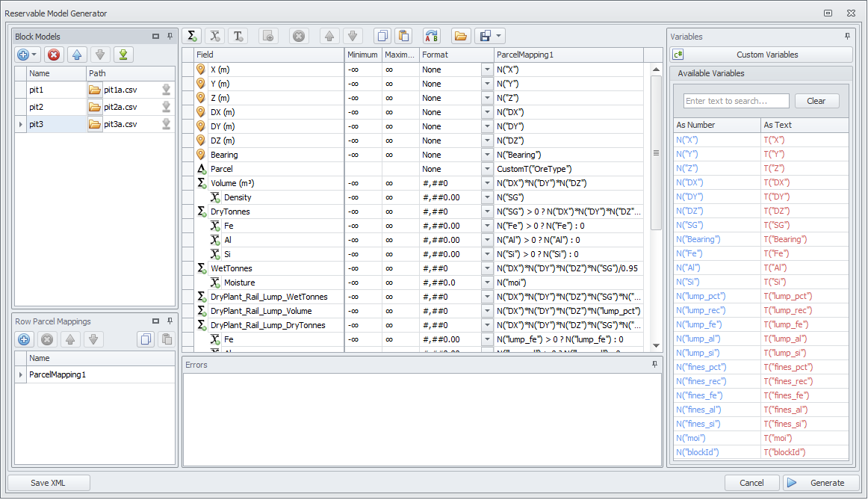The image size is (868, 500).
Task: Add a new row parcel mapping
Action: [x=24, y=339]
